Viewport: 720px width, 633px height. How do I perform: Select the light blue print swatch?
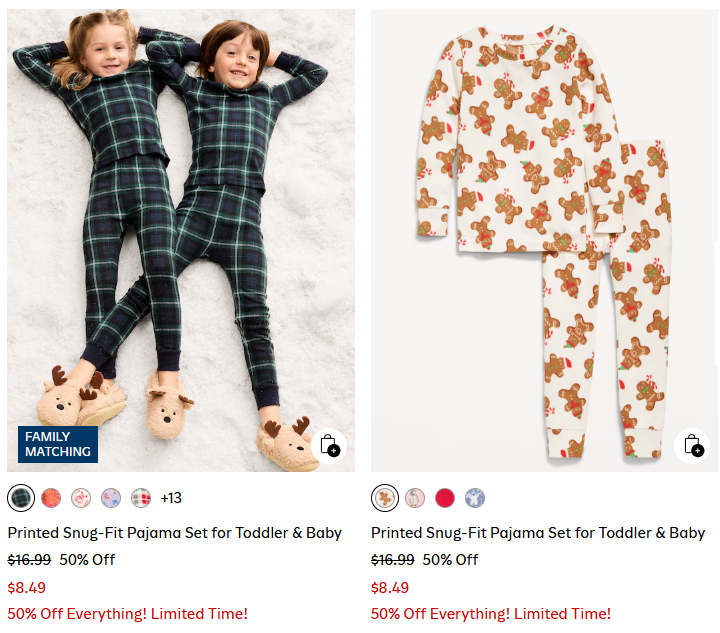pyautogui.click(x=475, y=497)
